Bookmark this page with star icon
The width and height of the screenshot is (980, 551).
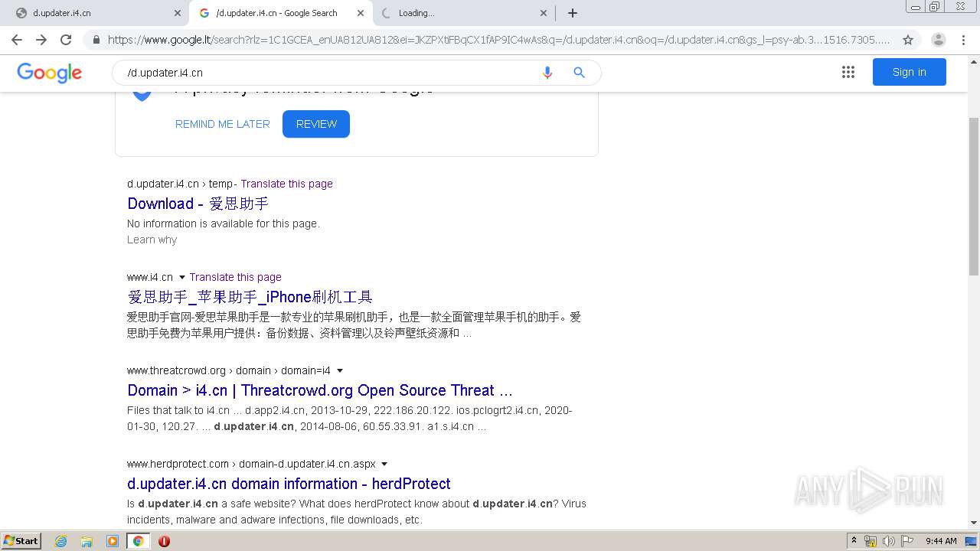(908, 40)
